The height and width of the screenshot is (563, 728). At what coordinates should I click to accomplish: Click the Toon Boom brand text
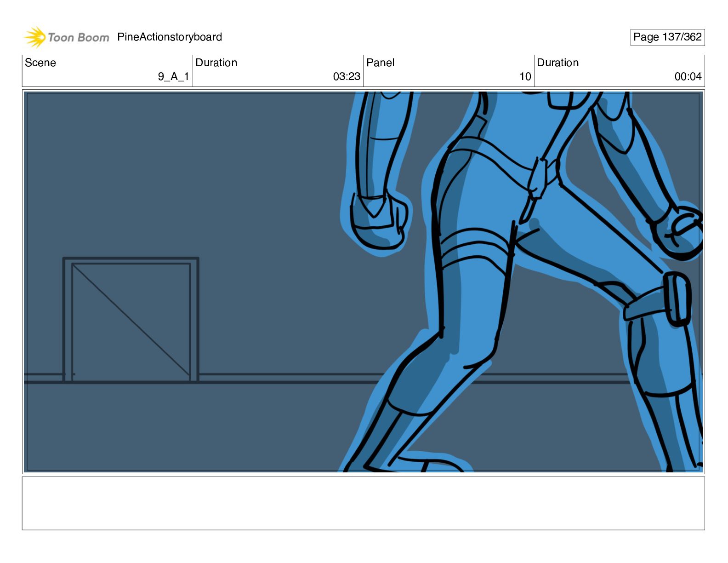click(79, 37)
